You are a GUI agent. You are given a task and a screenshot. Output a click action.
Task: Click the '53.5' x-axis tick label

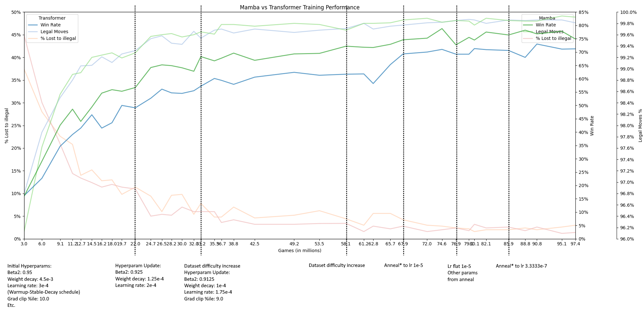[319, 244]
